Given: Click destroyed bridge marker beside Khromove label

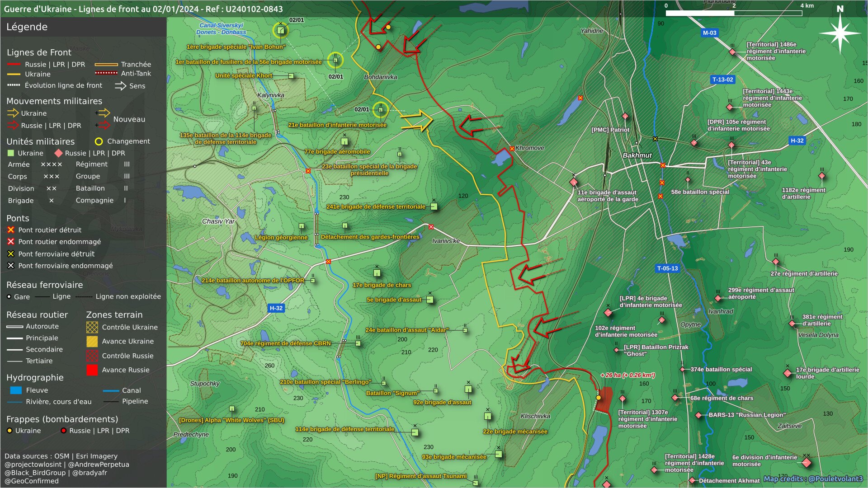Looking at the screenshot, I should pos(512,148).
